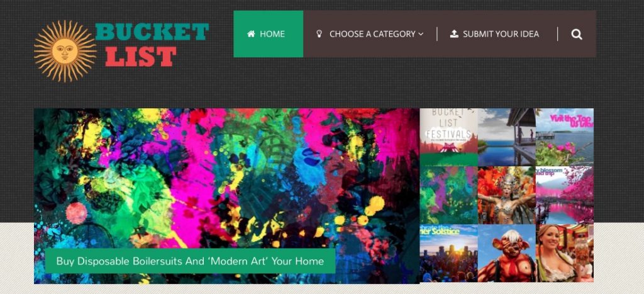This screenshot has height=294, width=644.
Task: Open the small paint splatter thumbnail
Action: pyautogui.click(x=448, y=195)
